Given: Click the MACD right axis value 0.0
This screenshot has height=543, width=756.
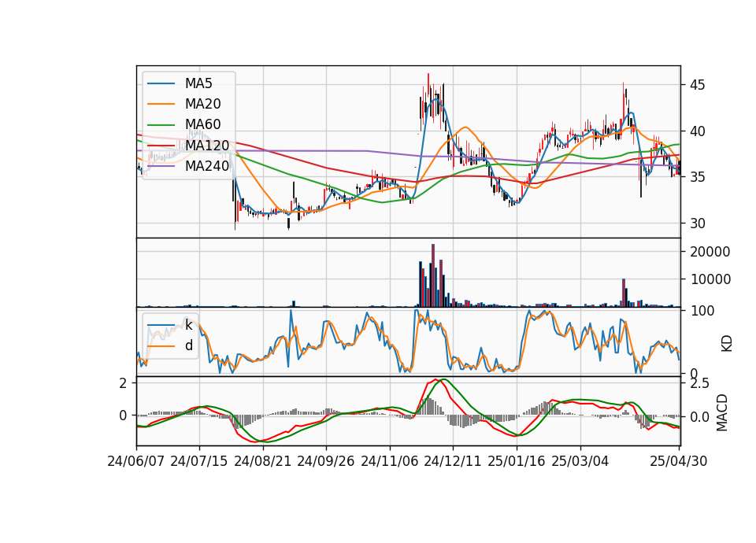Looking at the screenshot, I should (699, 417).
